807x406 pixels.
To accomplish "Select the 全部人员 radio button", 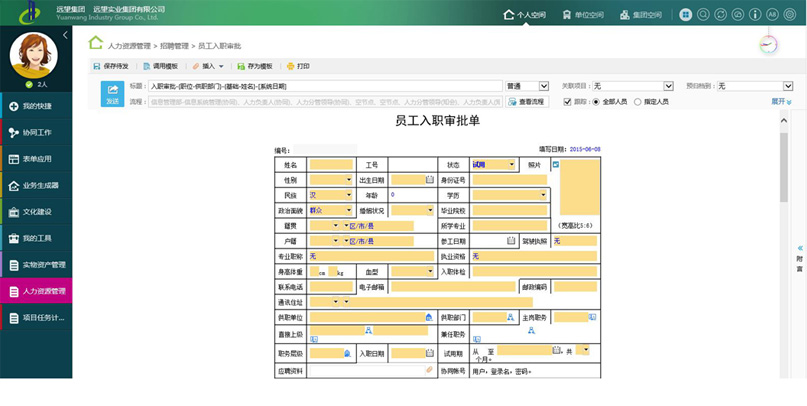I will point(597,102).
